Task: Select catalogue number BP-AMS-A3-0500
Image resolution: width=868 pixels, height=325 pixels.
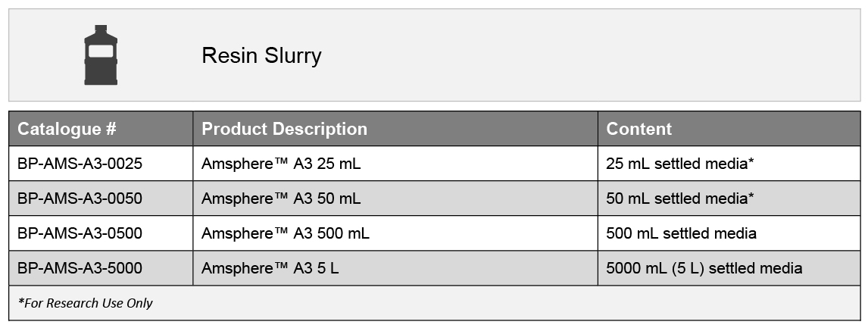Action: click(80, 233)
